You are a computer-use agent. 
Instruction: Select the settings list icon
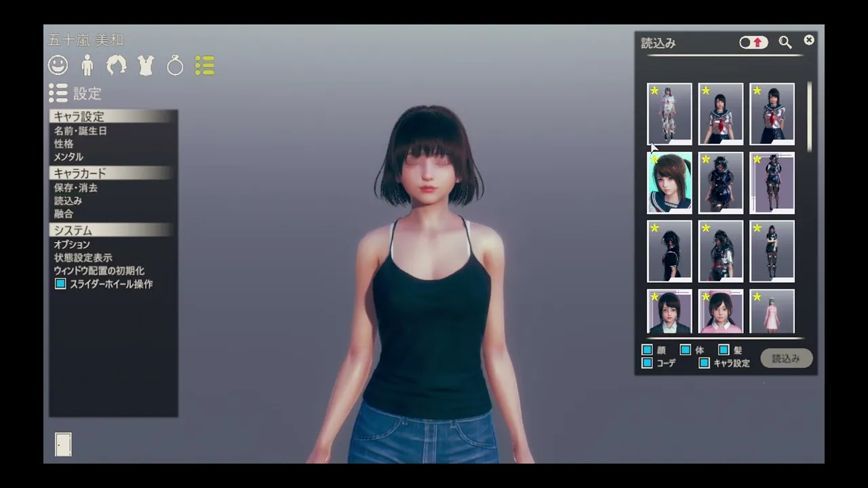(x=204, y=65)
